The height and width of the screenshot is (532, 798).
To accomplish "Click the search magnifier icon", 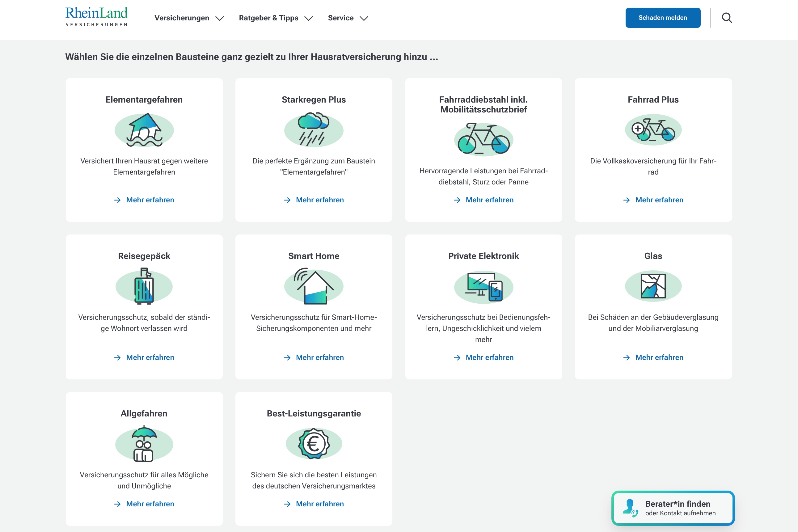I will point(726,18).
